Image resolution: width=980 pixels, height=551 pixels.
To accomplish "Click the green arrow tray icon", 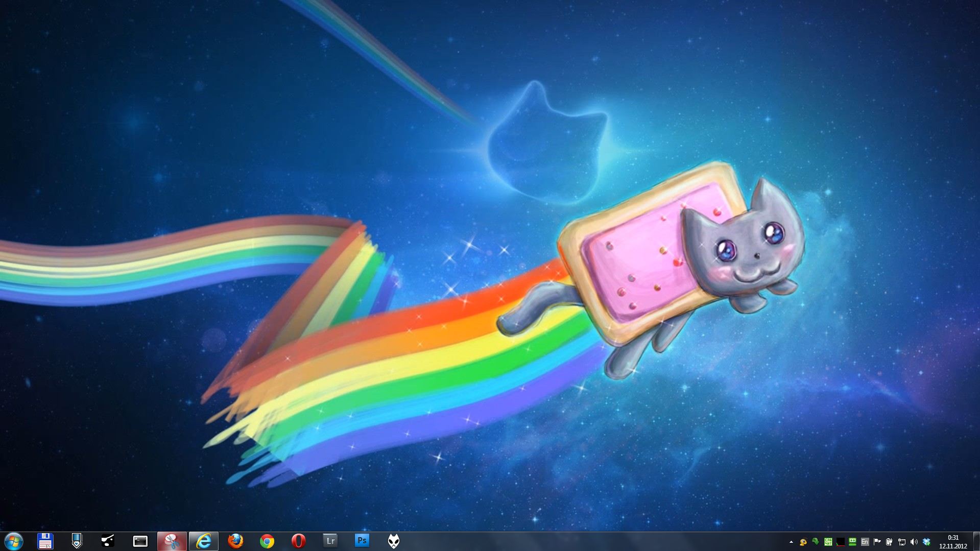I will point(816,541).
